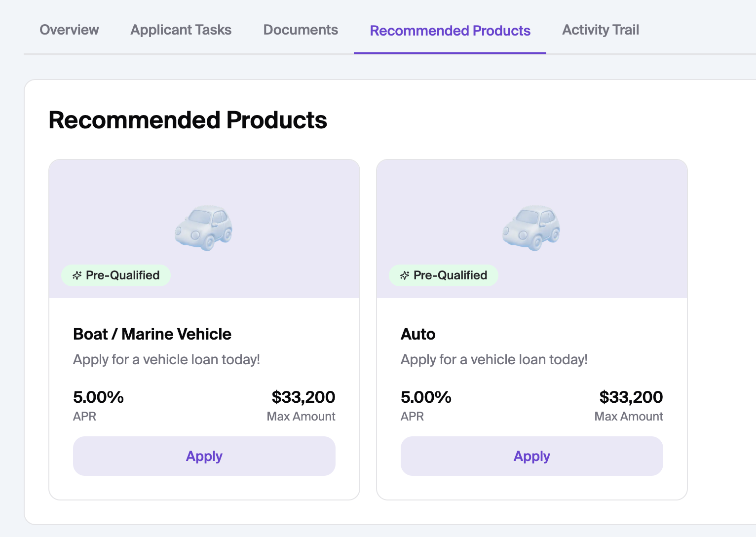Click the $33,200 Max Amount on Boat card

point(303,397)
